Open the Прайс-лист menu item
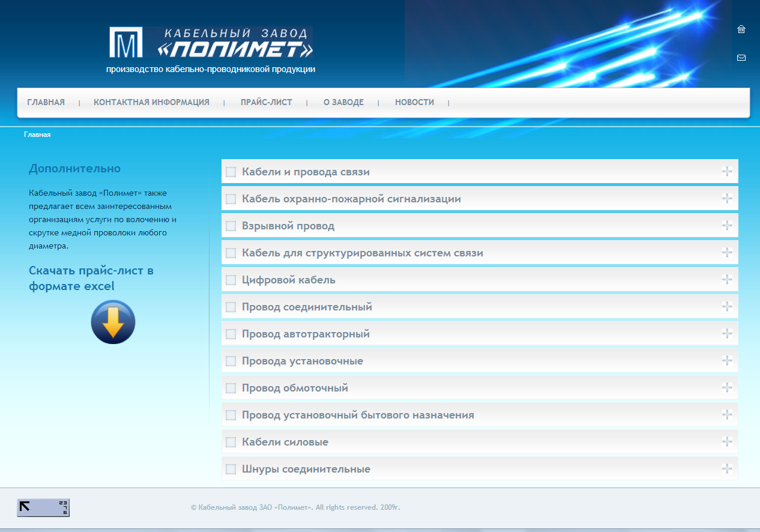Viewport: 760px width, 532px height. coord(266,103)
